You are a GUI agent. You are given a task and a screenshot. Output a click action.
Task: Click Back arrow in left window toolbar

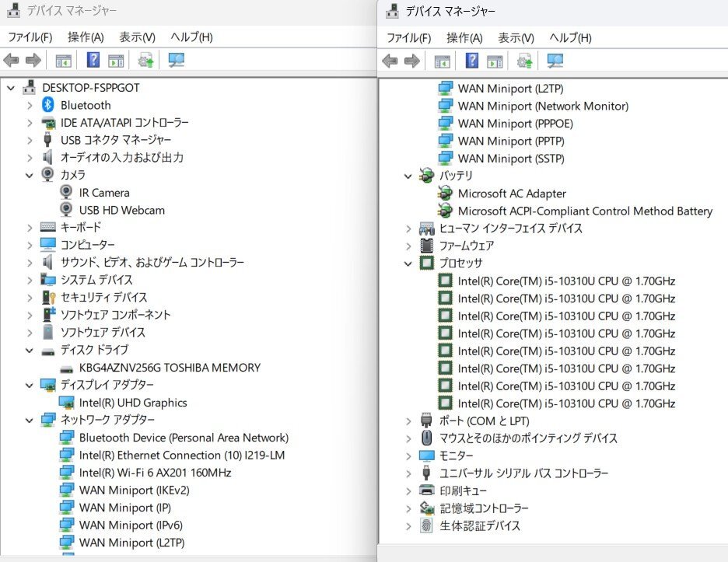click(11, 60)
